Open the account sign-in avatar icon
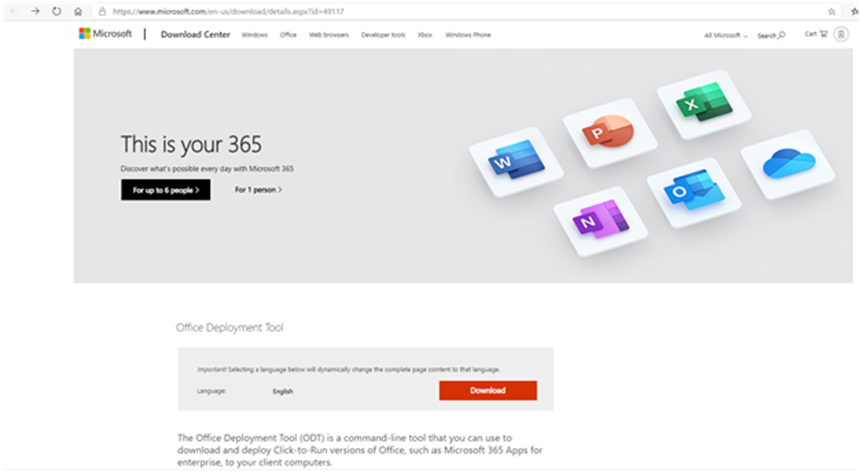The width and height of the screenshot is (861, 472). pyautogui.click(x=841, y=34)
